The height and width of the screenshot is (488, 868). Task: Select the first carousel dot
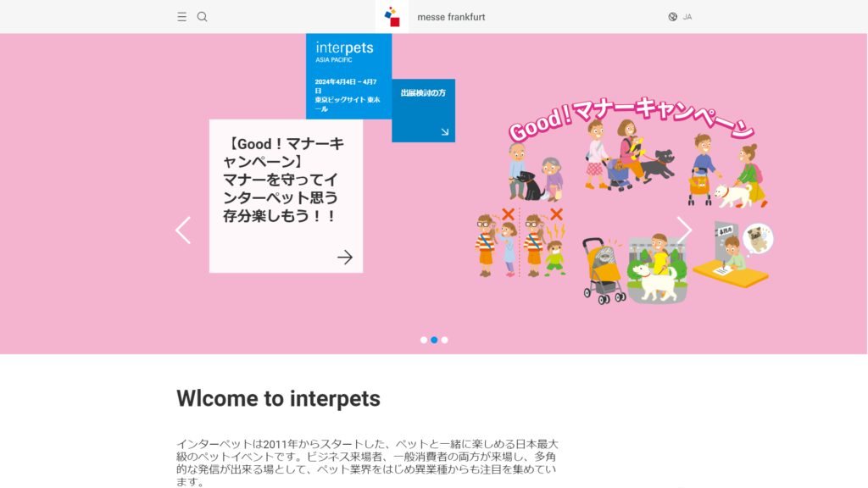point(424,340)
